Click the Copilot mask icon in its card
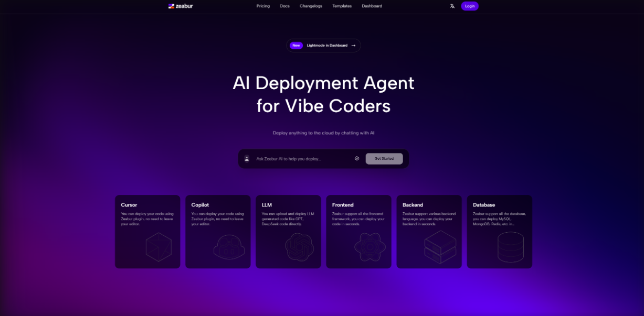644x316 pixels. (x=229, y=247)
